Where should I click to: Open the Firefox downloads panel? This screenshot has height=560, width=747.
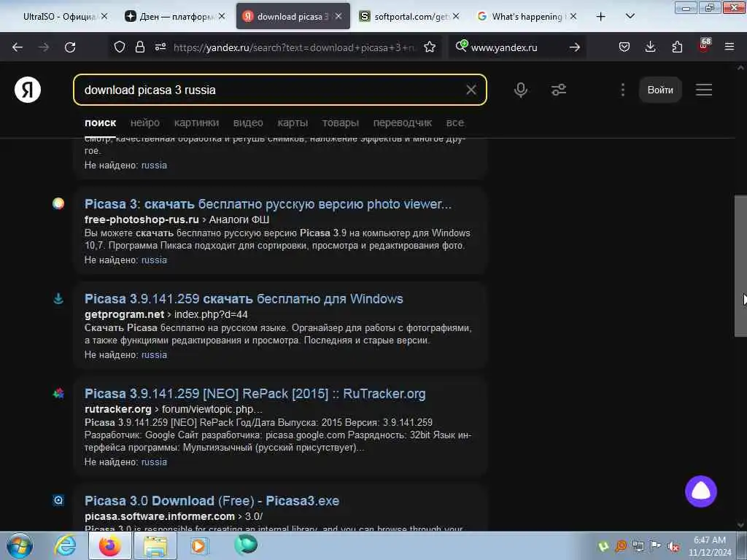pyautogui.click(x=650, y=47)
